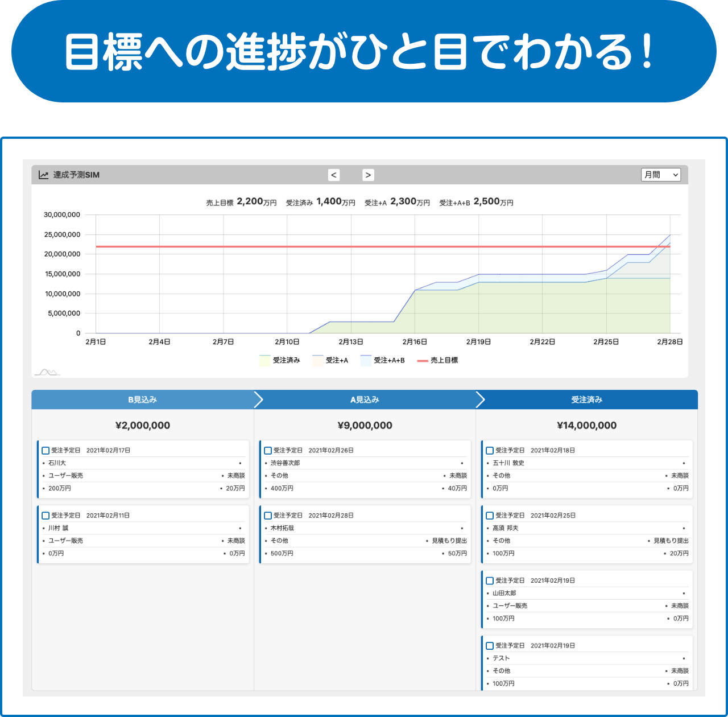Image resolution: width=728 pixels, height=717 pixels.
Task: Click the 達成予測SIM panel title
Action: [76, 175]
